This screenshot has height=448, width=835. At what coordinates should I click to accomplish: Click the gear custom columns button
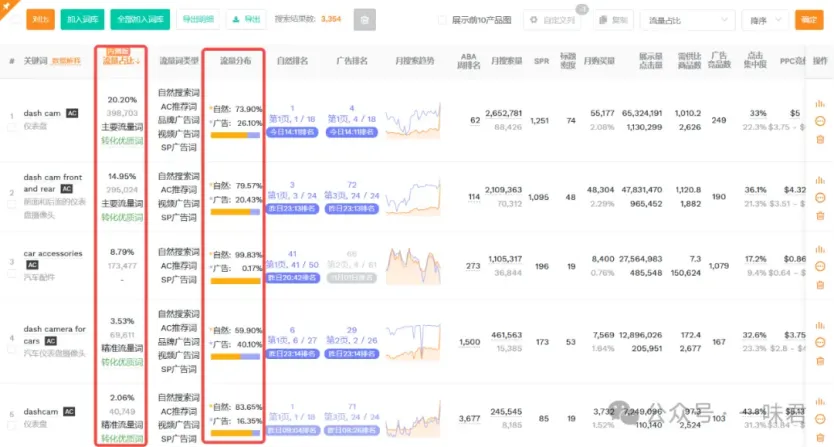point(552,20)
